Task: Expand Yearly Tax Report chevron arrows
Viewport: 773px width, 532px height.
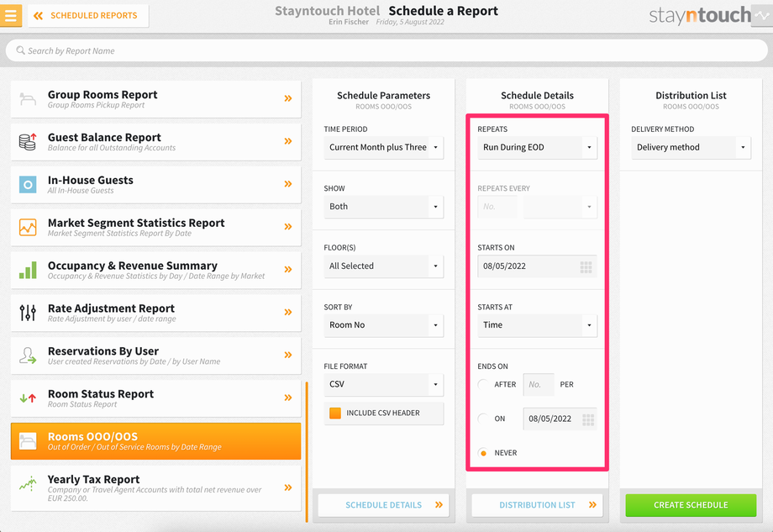Action: 288,487
